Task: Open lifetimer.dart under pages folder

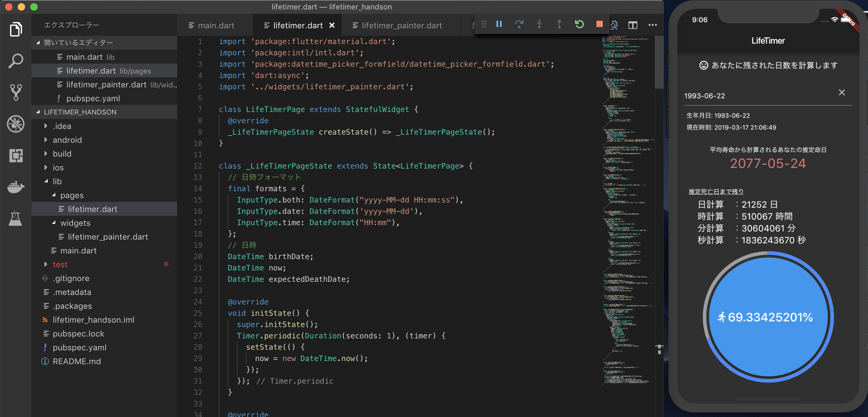Action: 104,209
